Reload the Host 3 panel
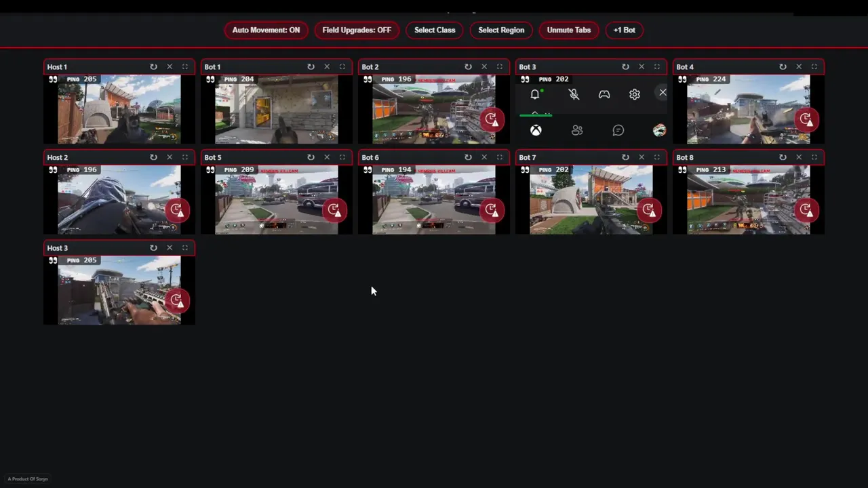Screen dimensions: 868x488 coord(153,248)
